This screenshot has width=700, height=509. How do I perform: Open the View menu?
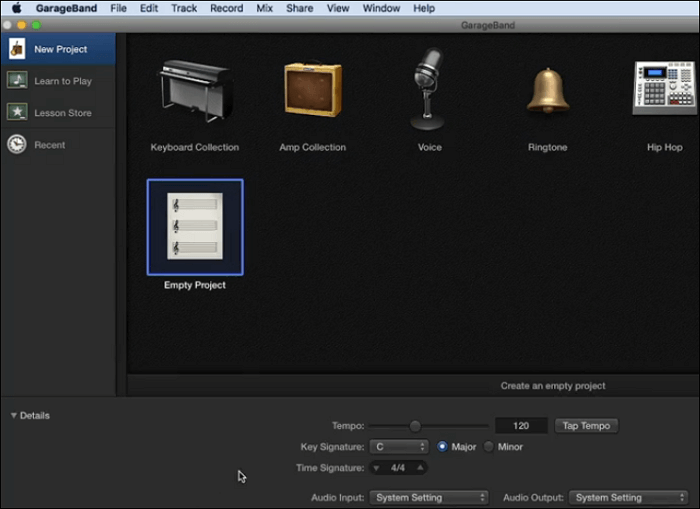pos(338,8)
